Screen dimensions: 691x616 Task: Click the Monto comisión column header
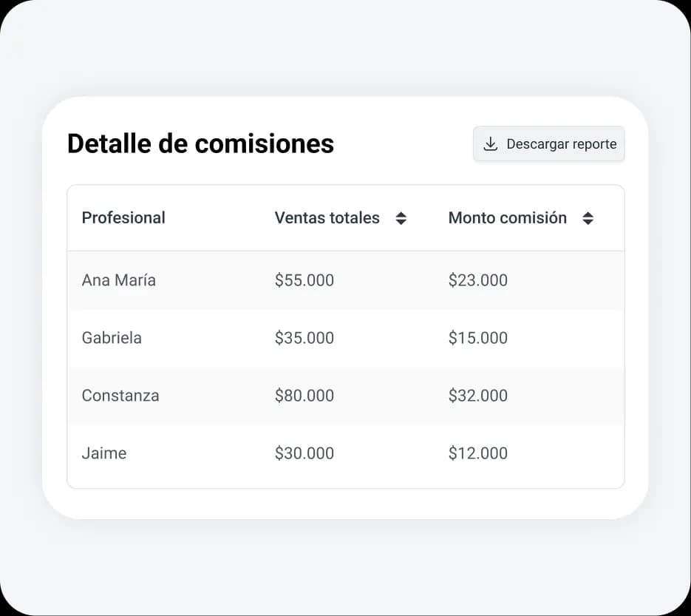click(x=507, y=218)
